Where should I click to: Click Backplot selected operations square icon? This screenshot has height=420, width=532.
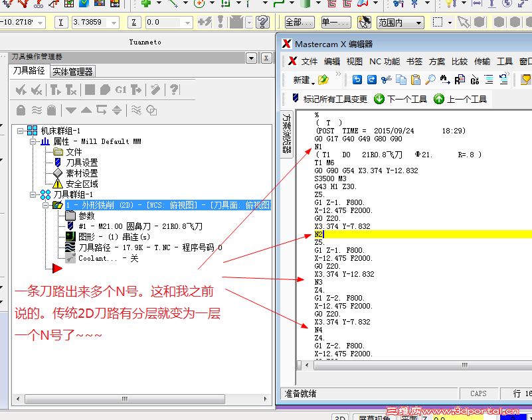coord(90,90)
